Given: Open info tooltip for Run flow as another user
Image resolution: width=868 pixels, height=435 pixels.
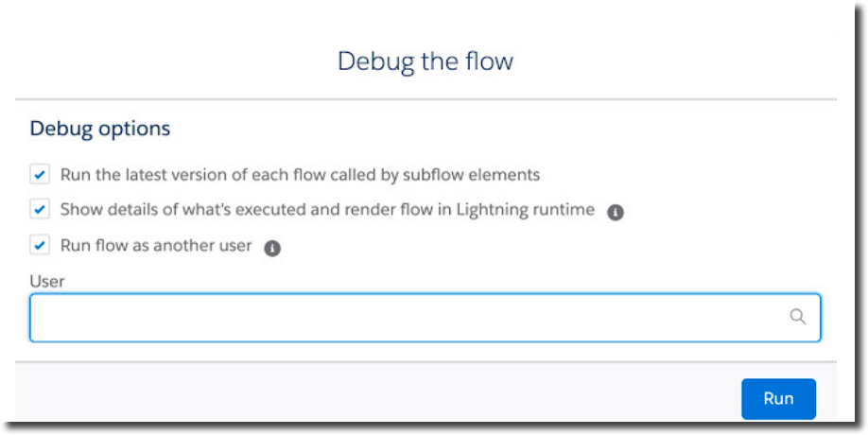Looking at the screenshot, I should click(271, 248).
